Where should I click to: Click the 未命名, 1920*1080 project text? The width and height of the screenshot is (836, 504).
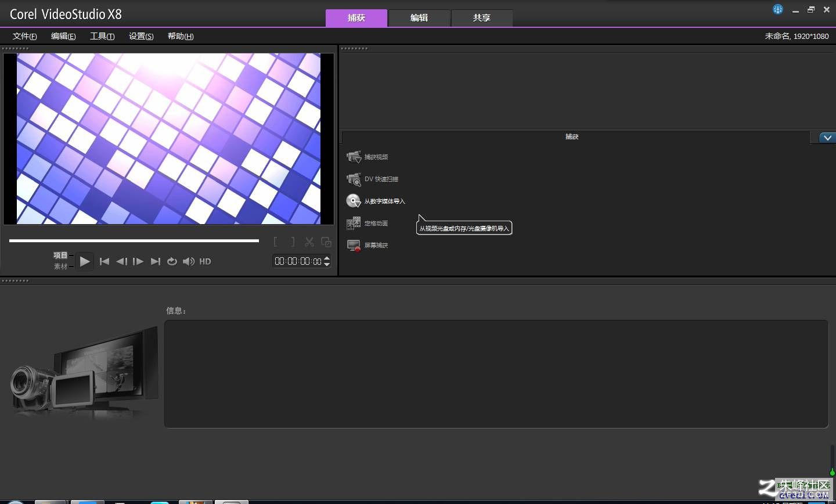797,36
